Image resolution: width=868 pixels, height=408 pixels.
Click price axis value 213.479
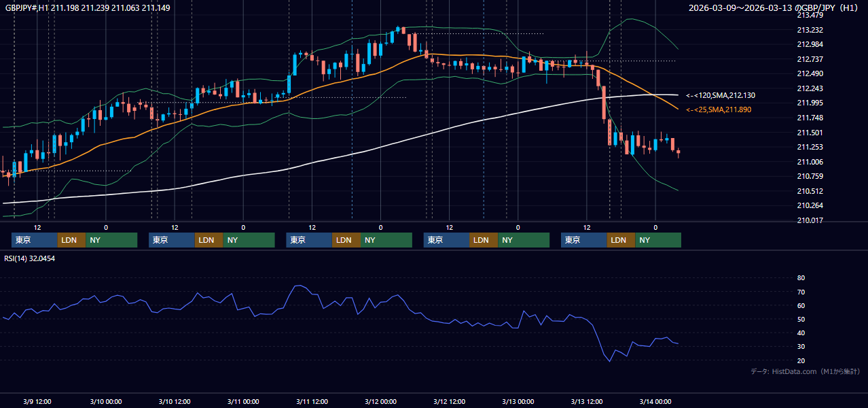[x=810, y=15]
